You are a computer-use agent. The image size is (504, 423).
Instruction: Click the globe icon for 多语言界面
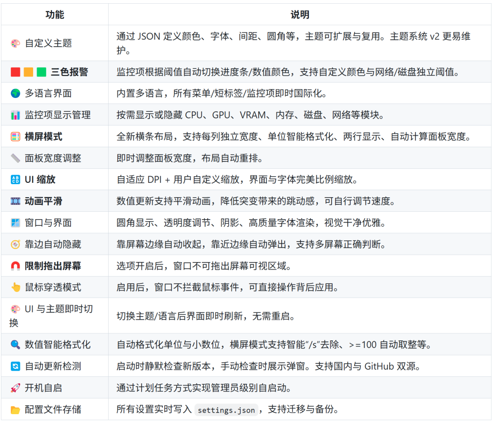[x=15, y=94]
